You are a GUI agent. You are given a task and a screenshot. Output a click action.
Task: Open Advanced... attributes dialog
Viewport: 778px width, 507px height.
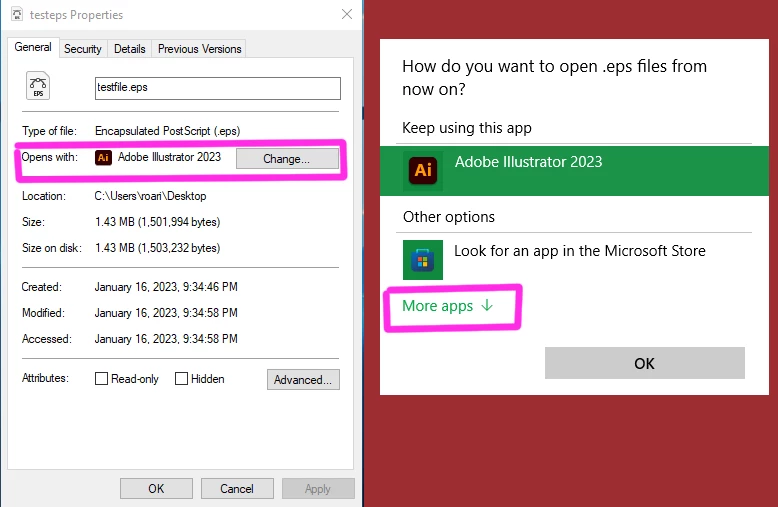[303, 380]
